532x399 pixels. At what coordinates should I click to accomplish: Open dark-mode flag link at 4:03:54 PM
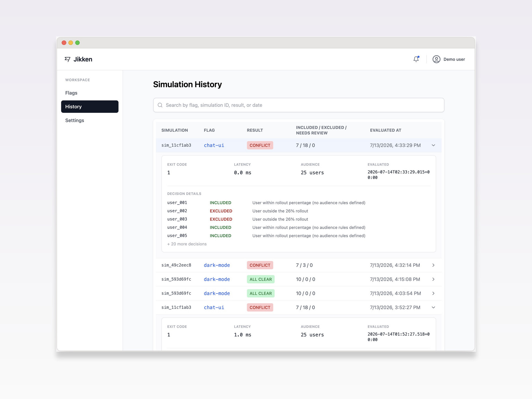217,293
